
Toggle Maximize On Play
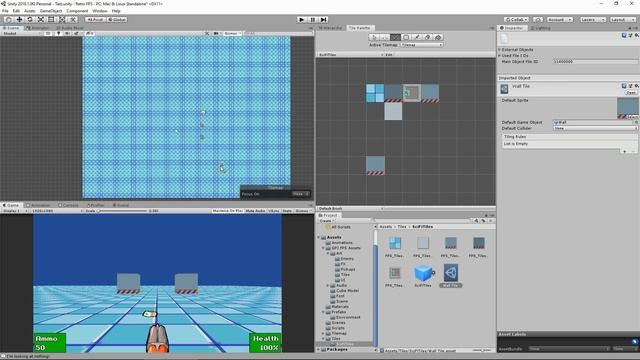227,211
